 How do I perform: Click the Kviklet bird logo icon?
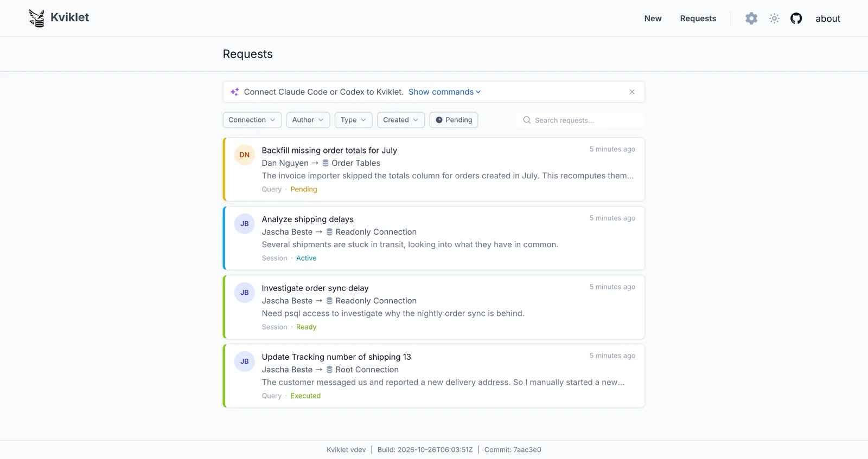36,18
